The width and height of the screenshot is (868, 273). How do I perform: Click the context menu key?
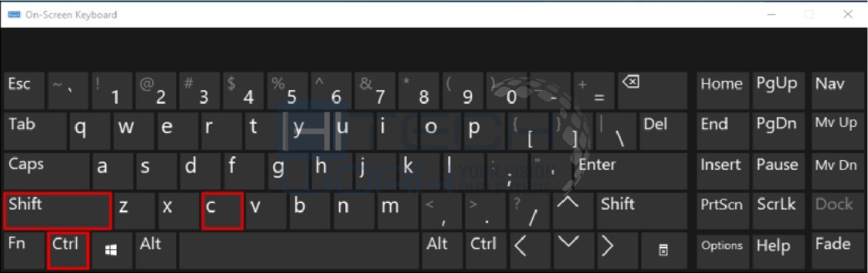(664, 250)
